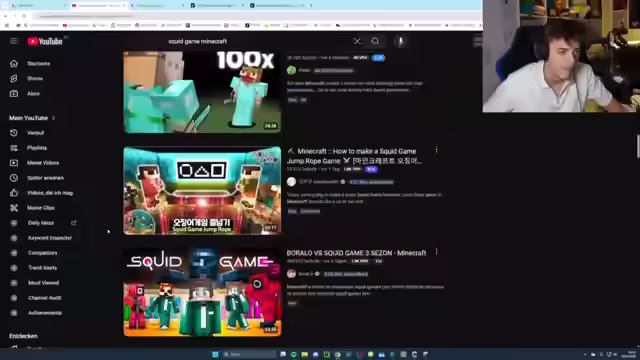Open a new browser tab with the plus button
Viewport: 640px width, 360px height.
tap(311, 5)
